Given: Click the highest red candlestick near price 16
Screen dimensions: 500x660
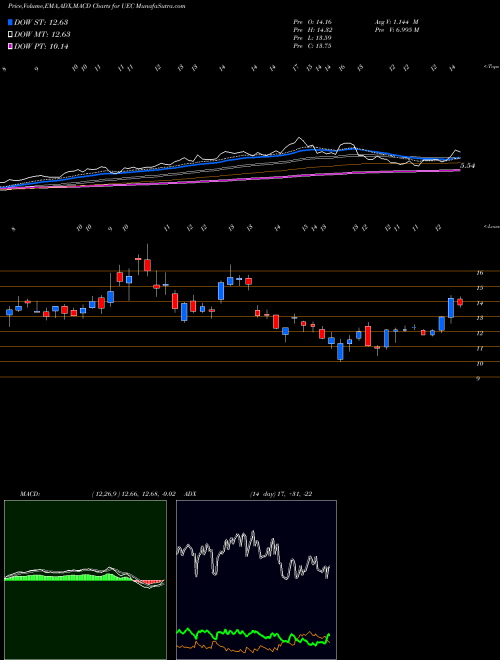Looking at the screenshot, I should coord(147,265).
